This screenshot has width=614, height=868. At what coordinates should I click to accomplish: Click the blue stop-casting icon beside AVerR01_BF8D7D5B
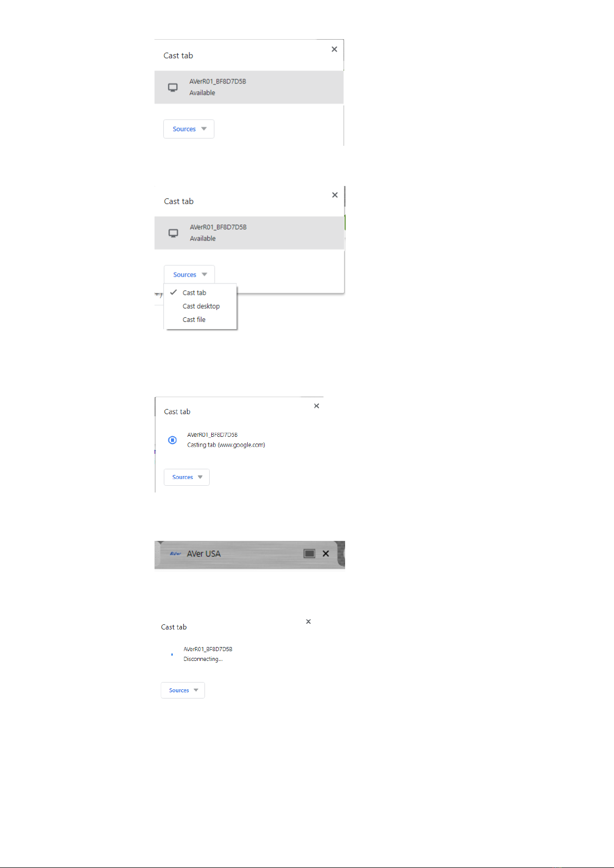[x=173, y=440]
